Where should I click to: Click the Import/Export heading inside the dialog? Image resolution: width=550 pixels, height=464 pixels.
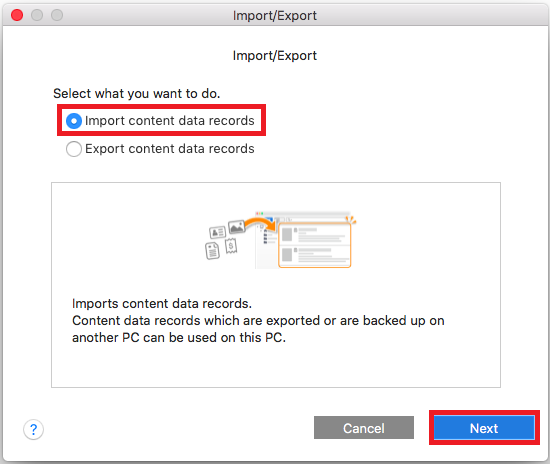point(275,55)
